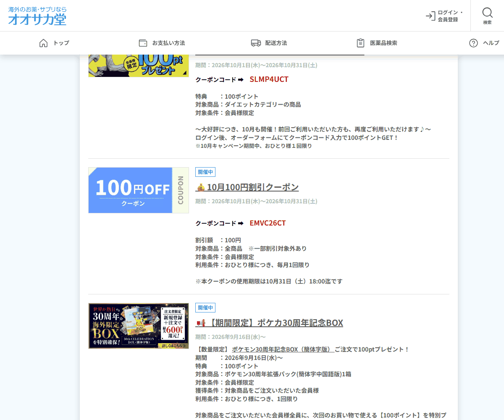This screenshot has width=504, height=420.
Task: Click the text 獲得条件：対象商品をご注文いただいた会員様
Action: tap(257, 391)
